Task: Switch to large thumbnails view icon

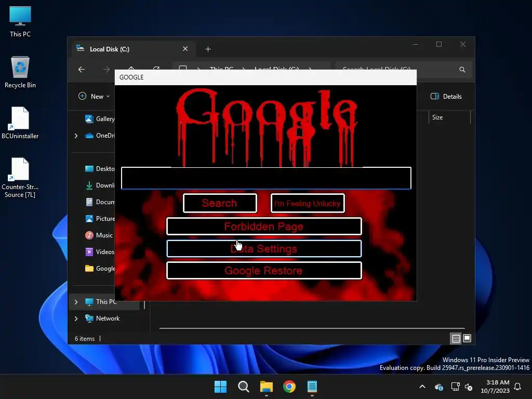Action: click(467, 338)
